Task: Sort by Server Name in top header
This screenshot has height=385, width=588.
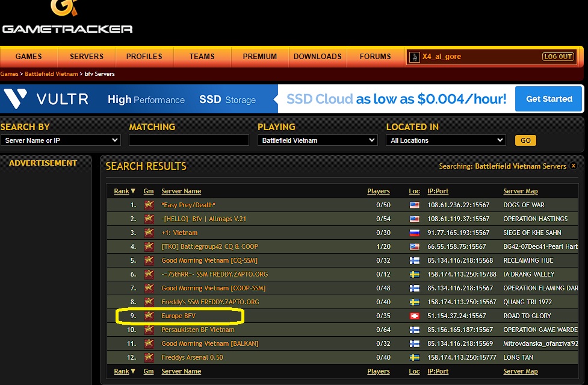Action: click(x=181, y=191)
